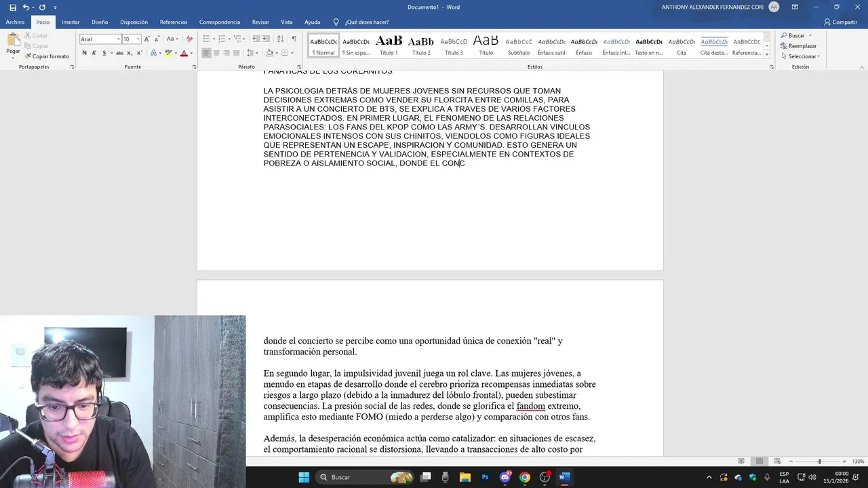
Task: Toggle underline (S) formatting
Action: (104, 53)
